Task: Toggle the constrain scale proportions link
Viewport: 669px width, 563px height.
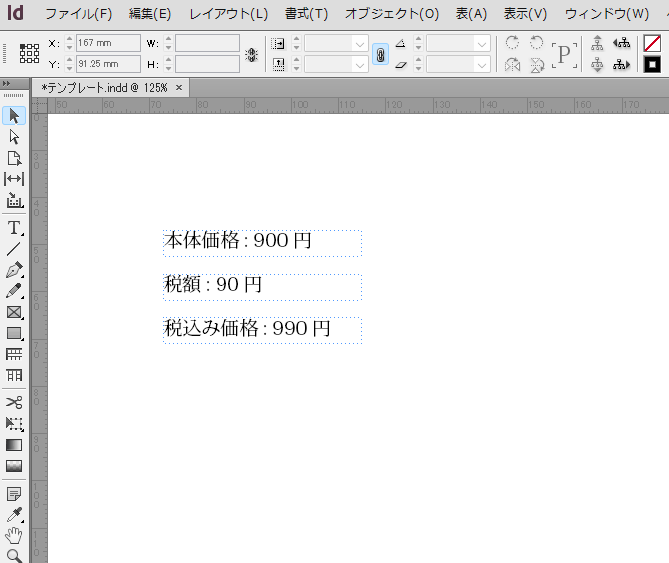Action: (x=380, y=54)
